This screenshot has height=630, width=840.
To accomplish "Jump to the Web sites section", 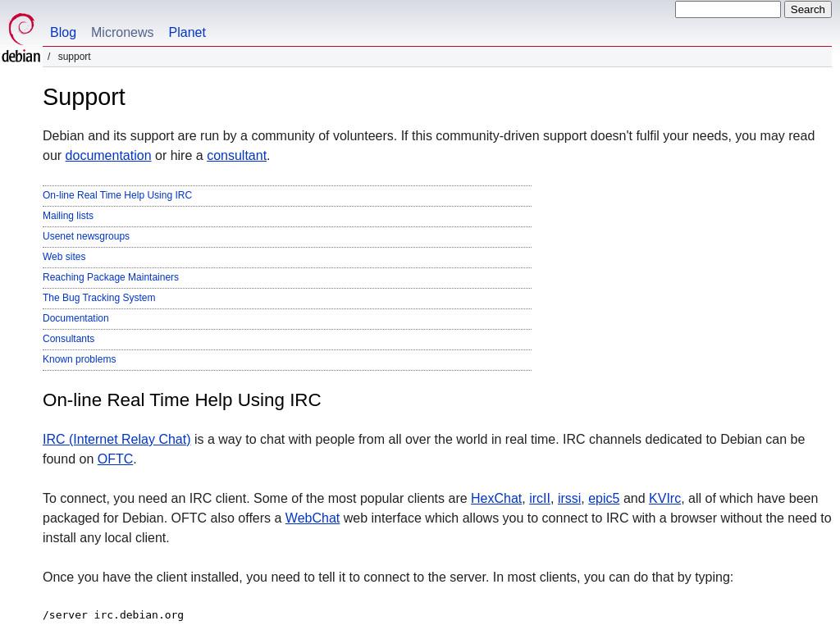I will pyautogui.click(x=64, y=257).
